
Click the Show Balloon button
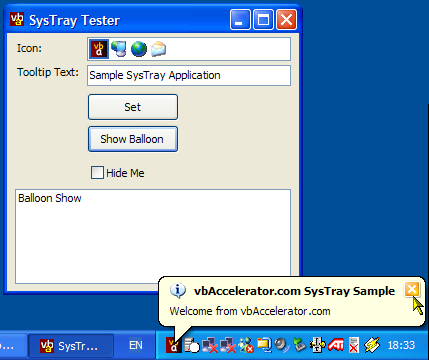(133, 139)
